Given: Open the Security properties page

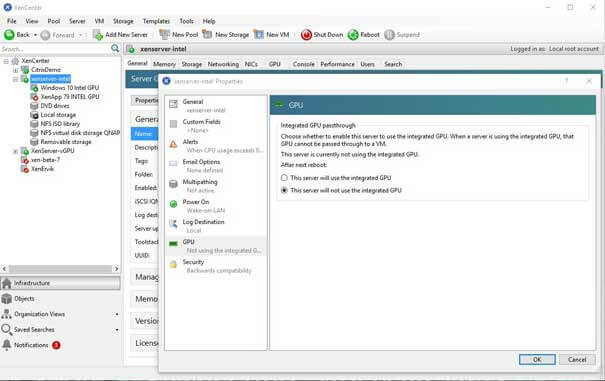Looking at the screenshot, I should pos(216,266).
